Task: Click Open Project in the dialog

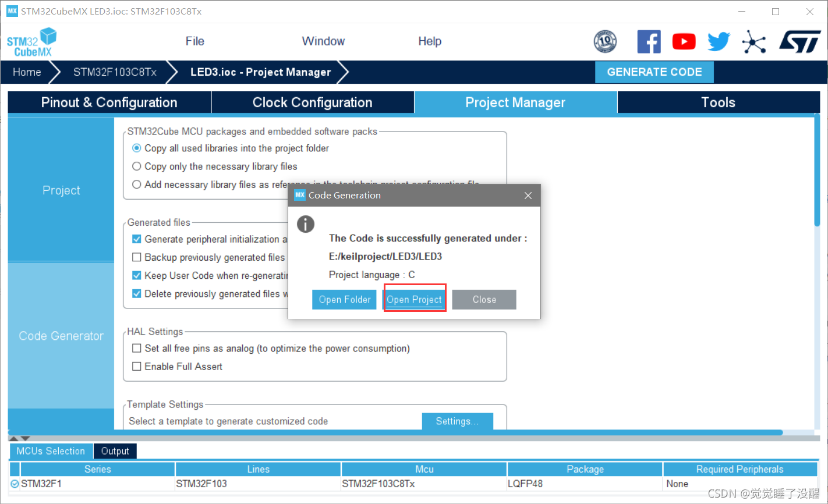Action: [415, 300]
